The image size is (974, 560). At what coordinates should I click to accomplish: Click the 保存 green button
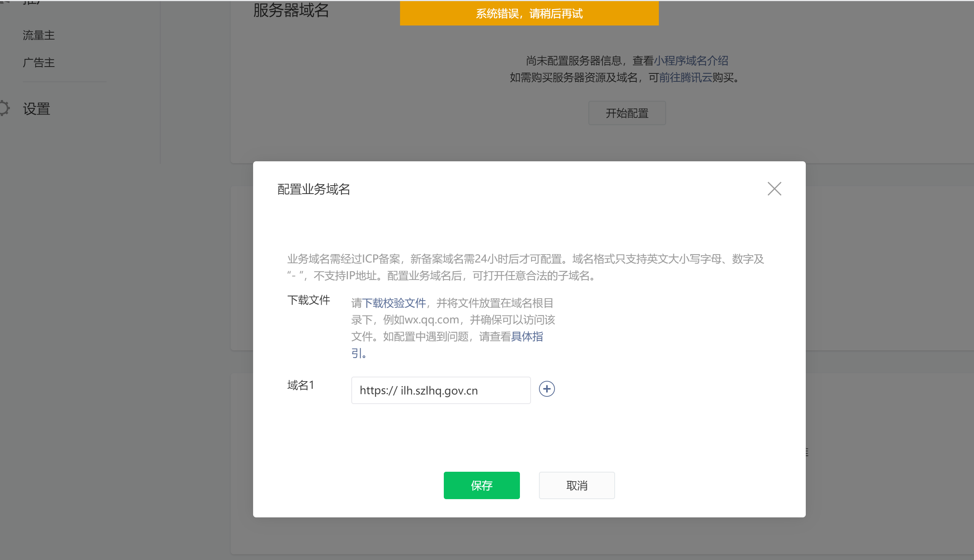pyautogui.click(x=481, y=485)
